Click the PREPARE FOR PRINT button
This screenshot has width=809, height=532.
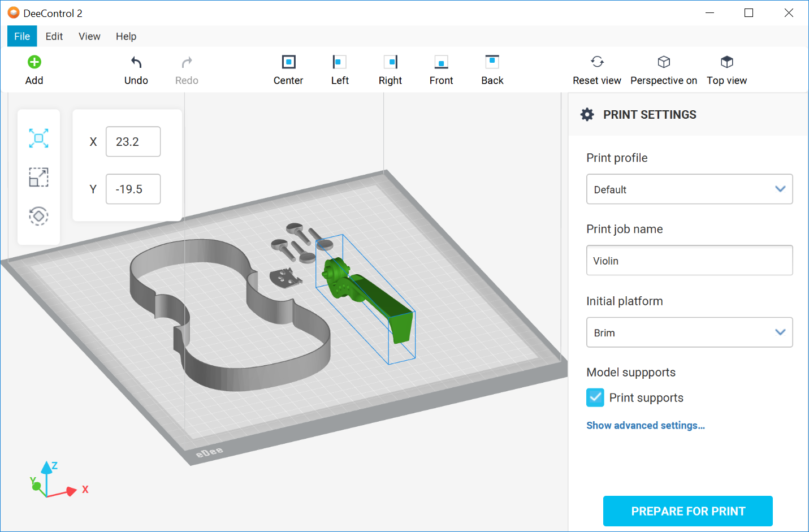687,511
